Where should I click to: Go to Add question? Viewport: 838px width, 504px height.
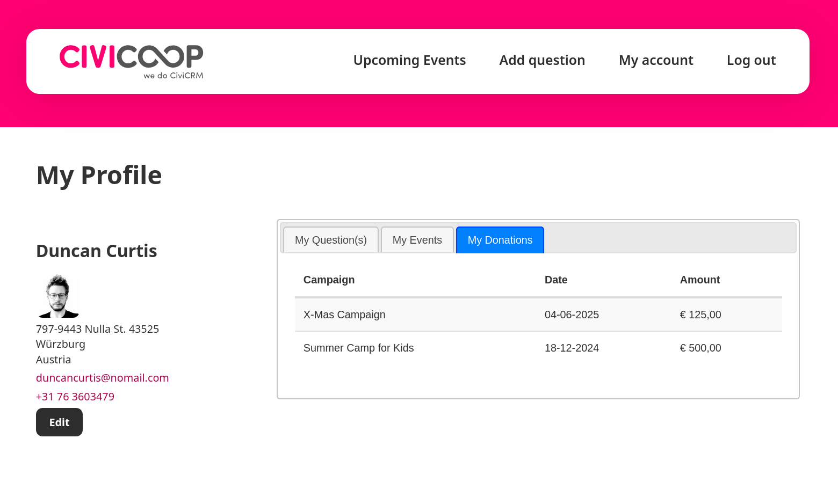click(542, 60)
